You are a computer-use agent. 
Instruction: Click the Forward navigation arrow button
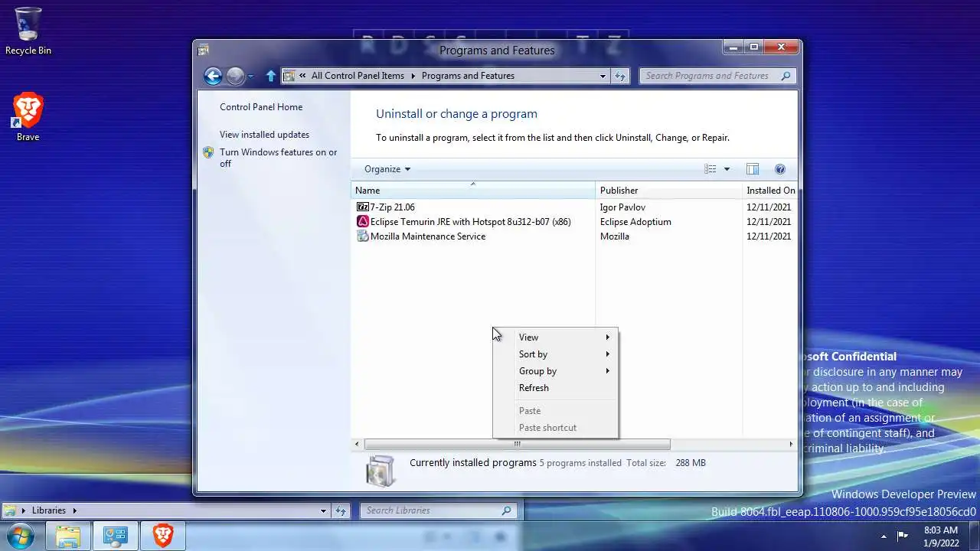(x=235, y=76)
